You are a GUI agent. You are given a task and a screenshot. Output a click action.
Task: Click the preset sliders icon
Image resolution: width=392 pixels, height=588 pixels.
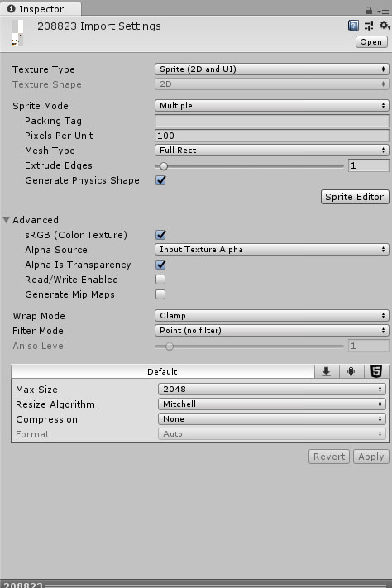click(369, 26)
